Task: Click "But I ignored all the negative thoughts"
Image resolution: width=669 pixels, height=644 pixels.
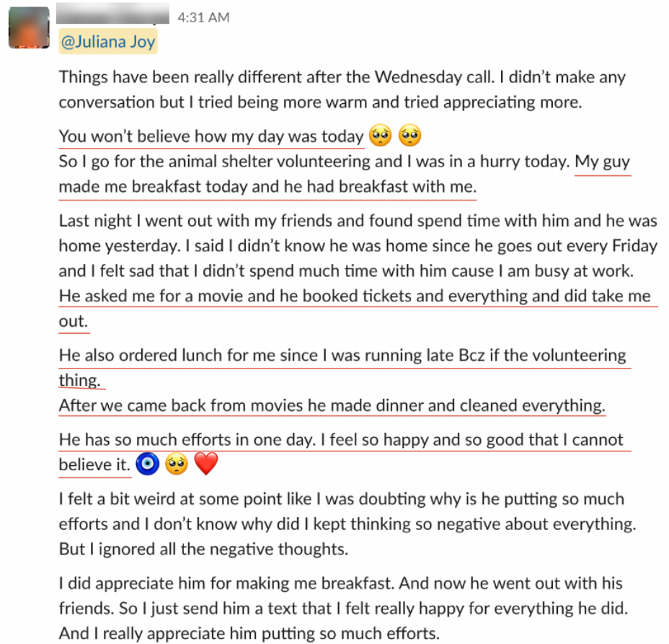Action: [x=203, y=549]
